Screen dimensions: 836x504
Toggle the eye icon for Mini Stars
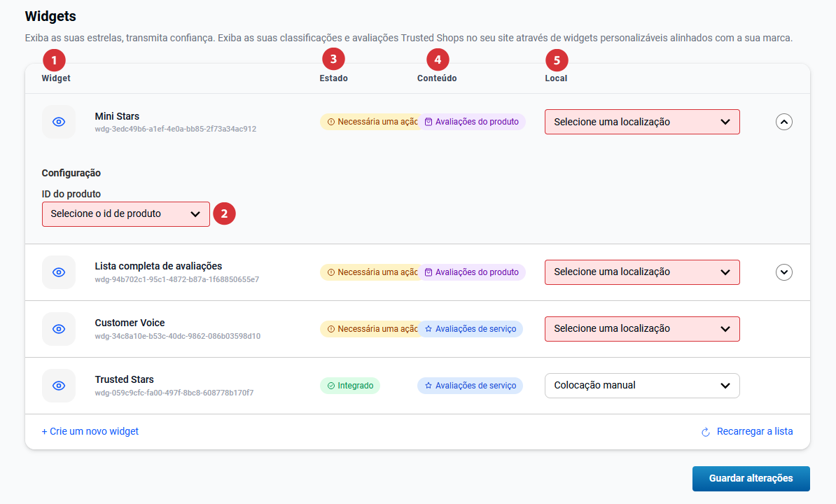(59, 122)
